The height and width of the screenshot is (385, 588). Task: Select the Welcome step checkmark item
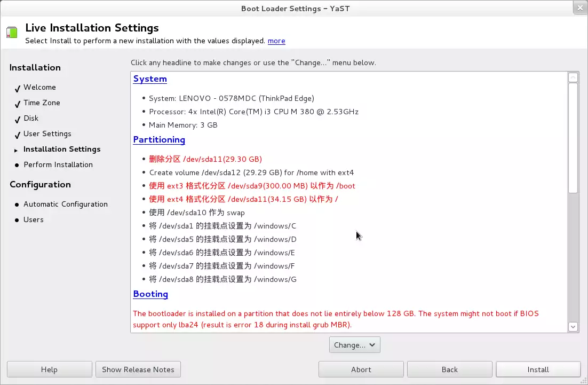point(39,88)
